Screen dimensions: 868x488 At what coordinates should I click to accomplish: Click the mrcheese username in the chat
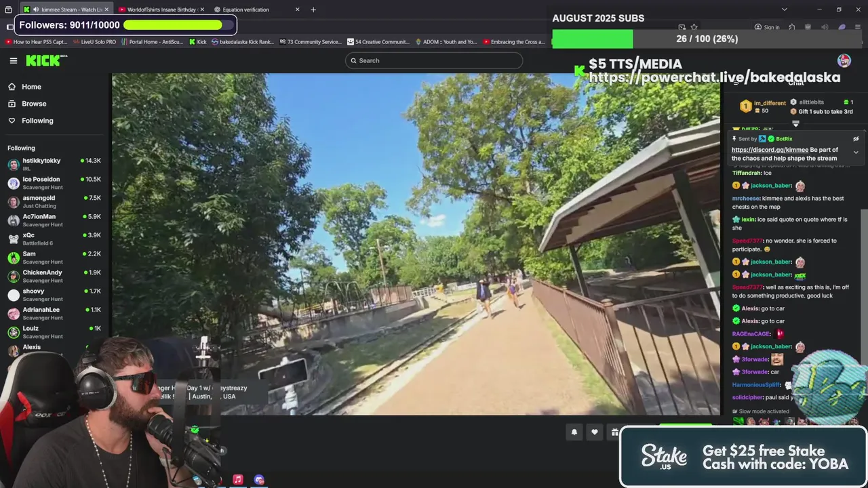tap(746, 199)
